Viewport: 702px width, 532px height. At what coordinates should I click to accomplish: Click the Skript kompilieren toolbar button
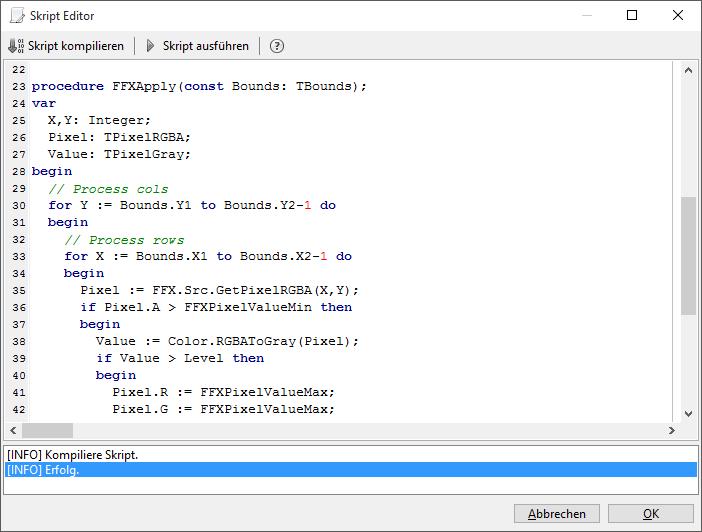pyautogui.click(x=66, y=46)
